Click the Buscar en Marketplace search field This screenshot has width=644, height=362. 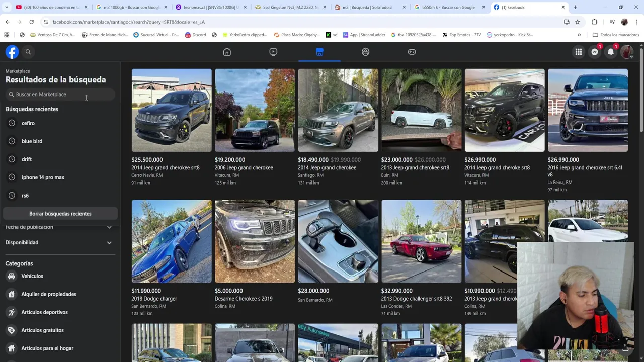tap(60, 95)
